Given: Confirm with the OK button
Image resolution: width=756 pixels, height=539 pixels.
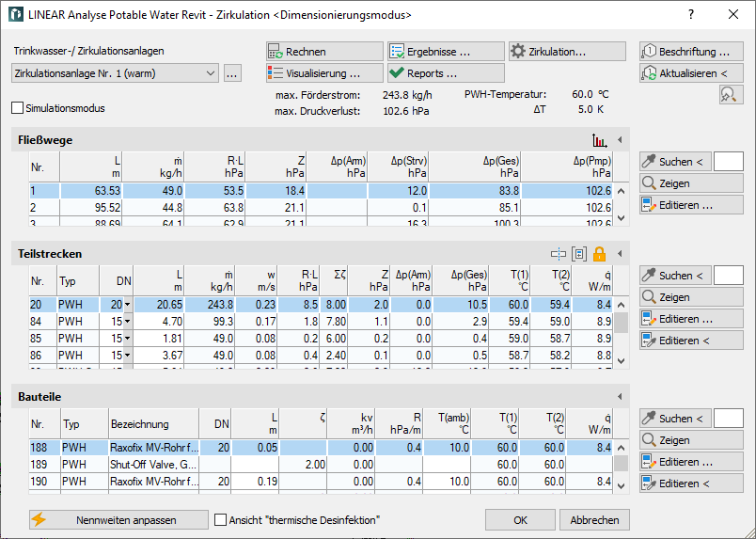Looking at the screenshot, I should pos(520,519).
